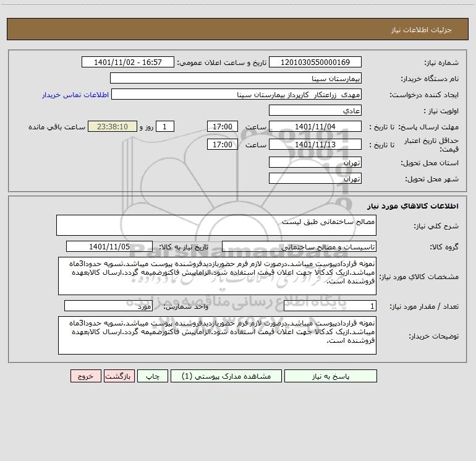The image size is (476, 461).
Task: Click the delivery city field تهران
Action: (x=315, y=179)
